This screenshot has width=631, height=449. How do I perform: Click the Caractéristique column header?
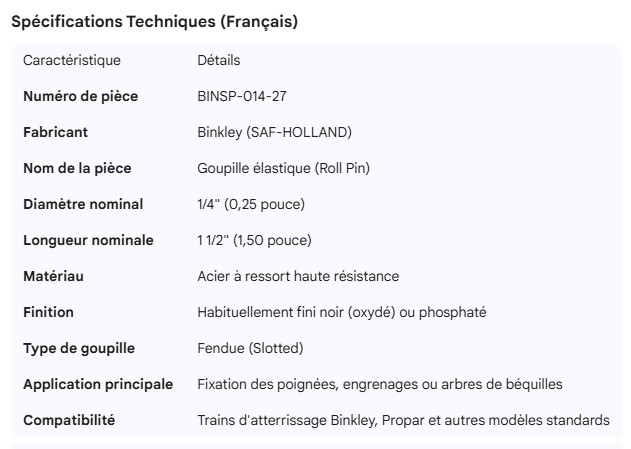71,60
